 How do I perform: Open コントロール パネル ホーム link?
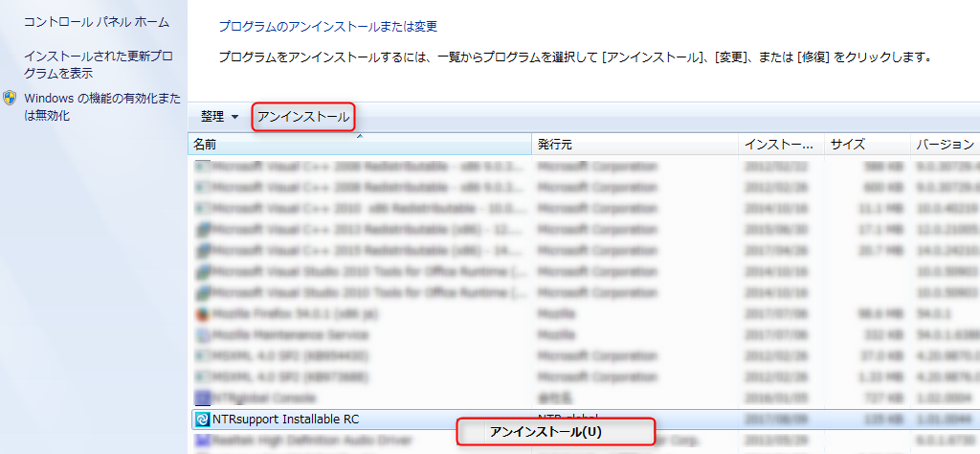tap(97, 22)
